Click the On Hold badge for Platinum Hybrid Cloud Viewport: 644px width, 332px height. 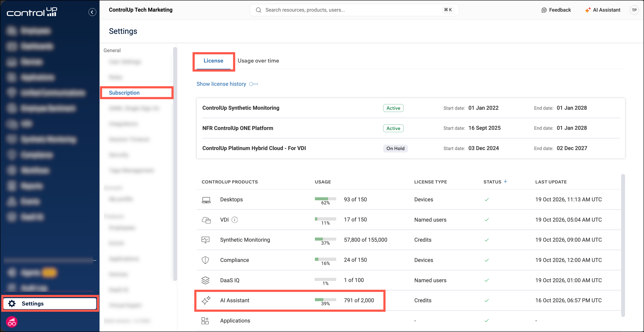pyautogui.click(x=395, y=148)
